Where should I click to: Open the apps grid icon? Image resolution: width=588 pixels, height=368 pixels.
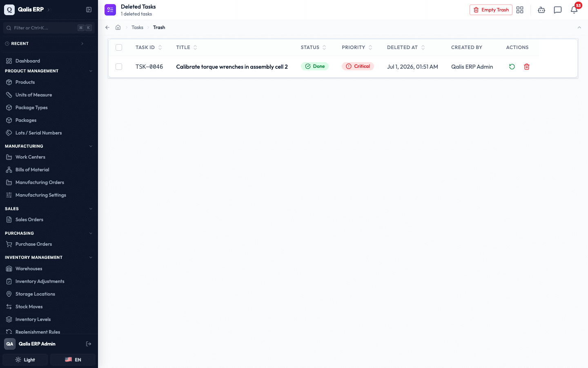coord(520,10)
